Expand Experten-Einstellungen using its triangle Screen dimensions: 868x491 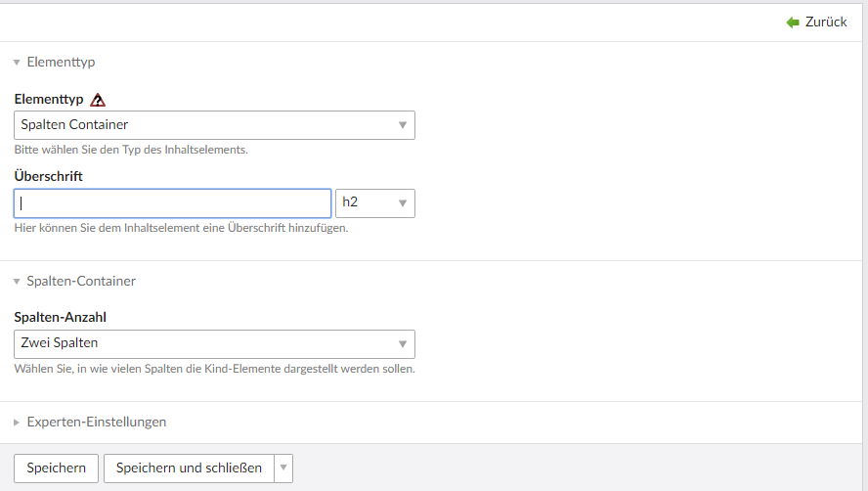point(17,423)
